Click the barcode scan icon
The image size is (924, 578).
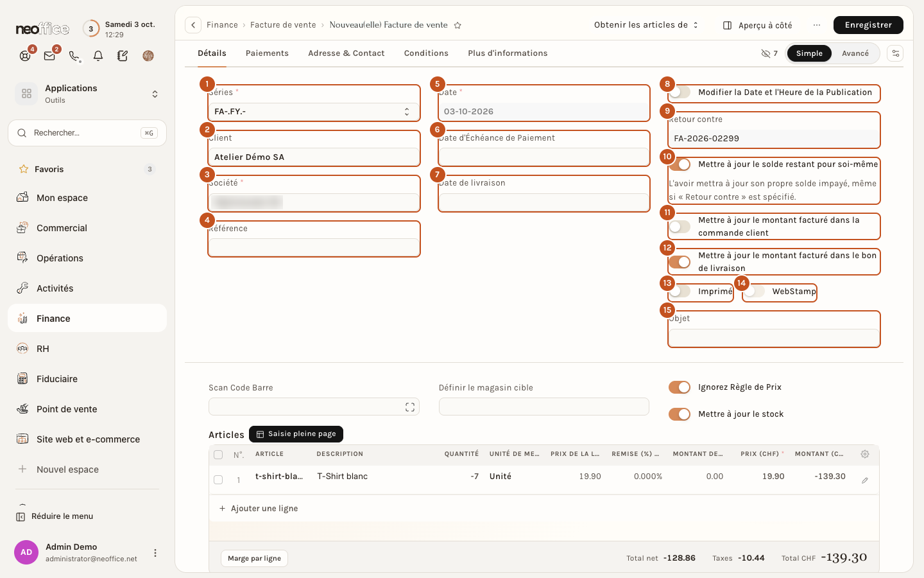click(410, 407)
